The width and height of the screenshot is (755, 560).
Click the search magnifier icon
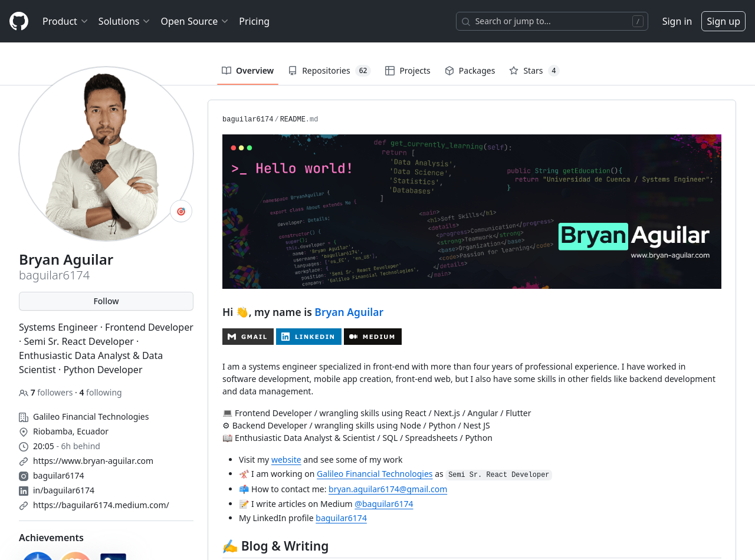tap(466, 22)
